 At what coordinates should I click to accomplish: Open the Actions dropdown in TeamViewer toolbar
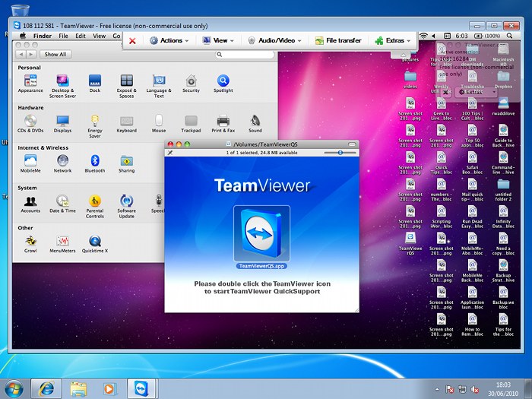click(169, 40)
